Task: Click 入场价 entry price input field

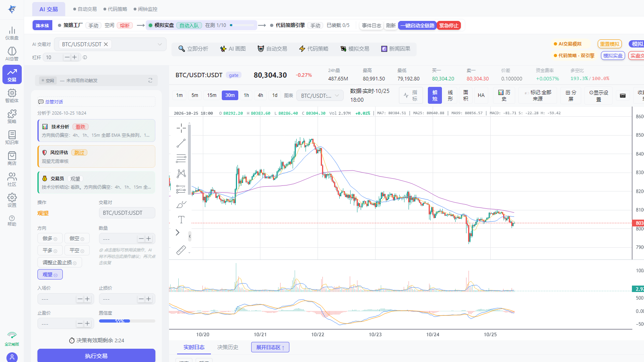Action: pos(66,299)
